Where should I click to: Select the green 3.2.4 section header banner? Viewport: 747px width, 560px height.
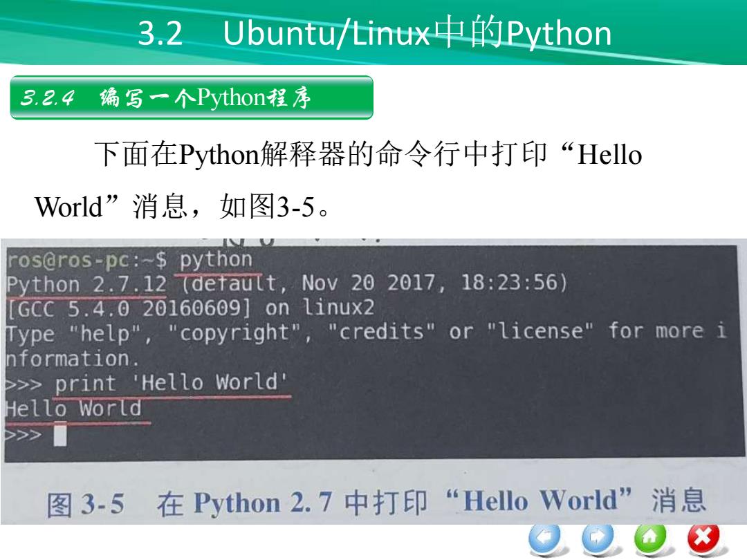192,97
